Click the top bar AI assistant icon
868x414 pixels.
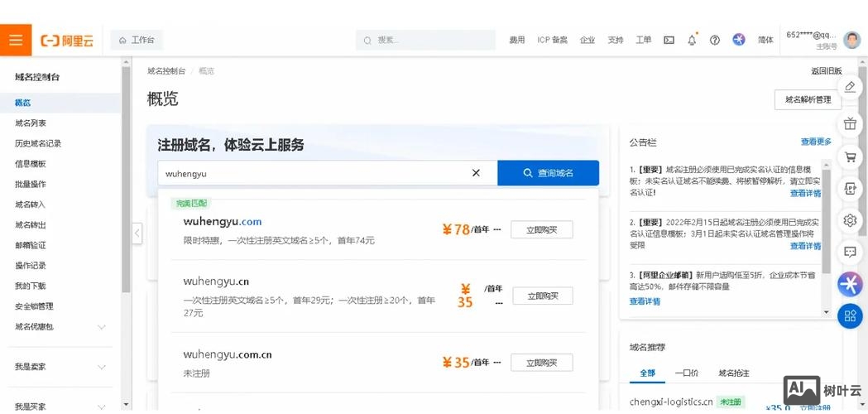[739, 40]
